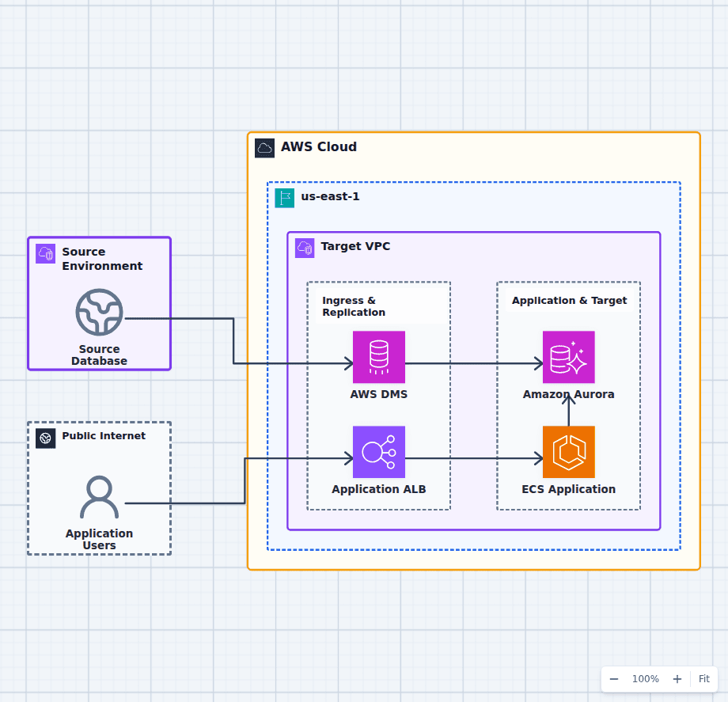Click the Amazon Aurora label text

coord(569,394)
